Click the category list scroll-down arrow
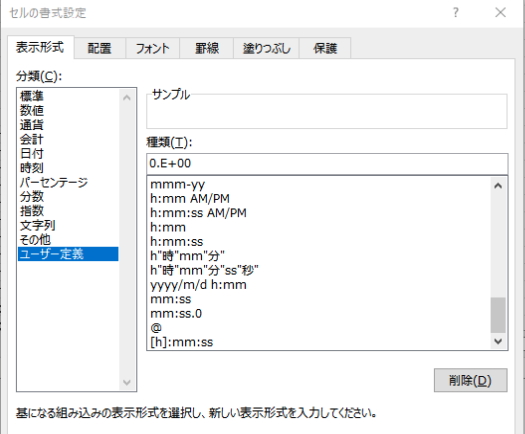 tap(127, 382)
